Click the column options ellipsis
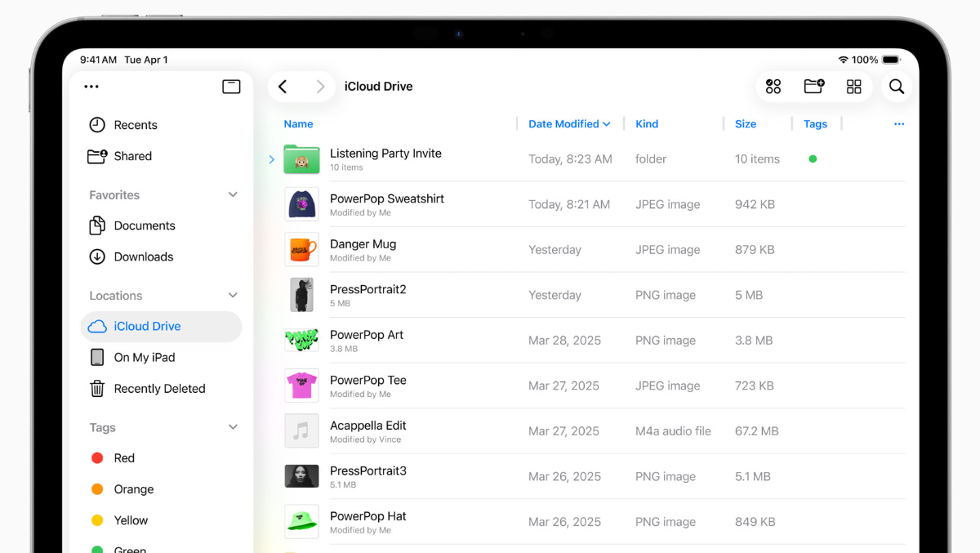The height and width of the screenshot is (553, 980). coord(898,124)
